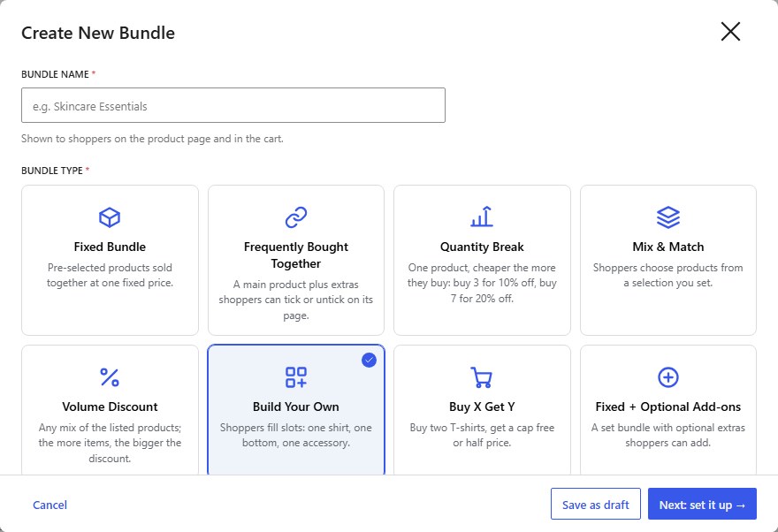778x532 pixels.
Task: Click description 'Pre-selected products sold together'
Action: tap(110, 275)
